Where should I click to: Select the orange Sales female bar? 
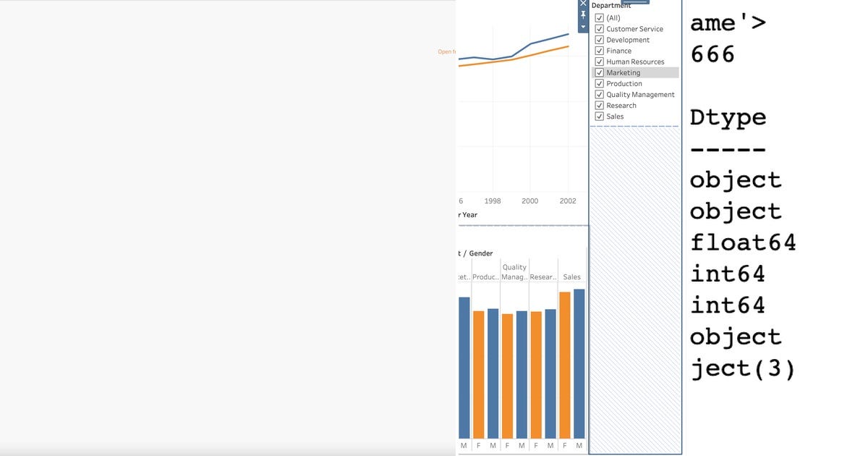564,362
